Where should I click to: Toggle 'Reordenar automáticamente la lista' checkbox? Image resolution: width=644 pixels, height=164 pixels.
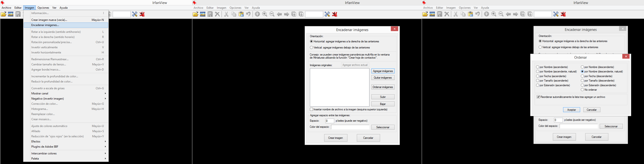(x=538, y=97)
